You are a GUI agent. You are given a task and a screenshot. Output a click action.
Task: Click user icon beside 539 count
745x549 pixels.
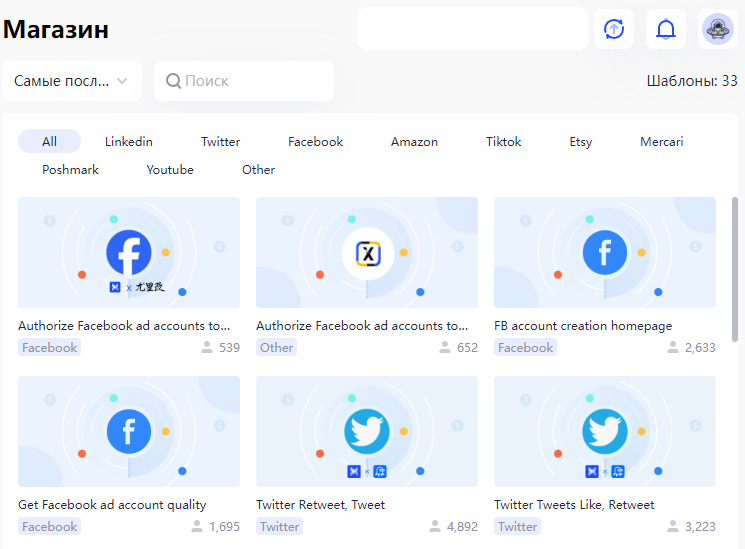(x=207, y=347)
